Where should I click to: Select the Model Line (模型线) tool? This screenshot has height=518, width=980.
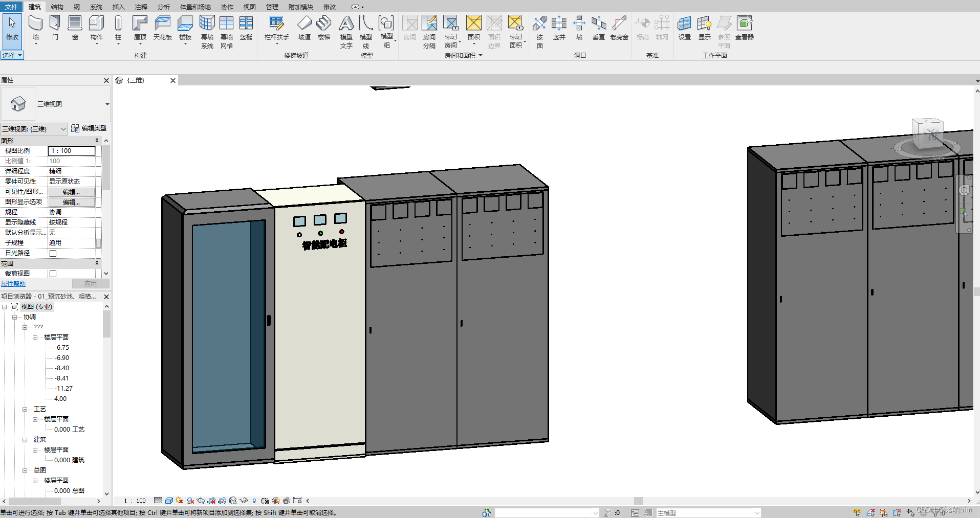click(x=365, y=32)
